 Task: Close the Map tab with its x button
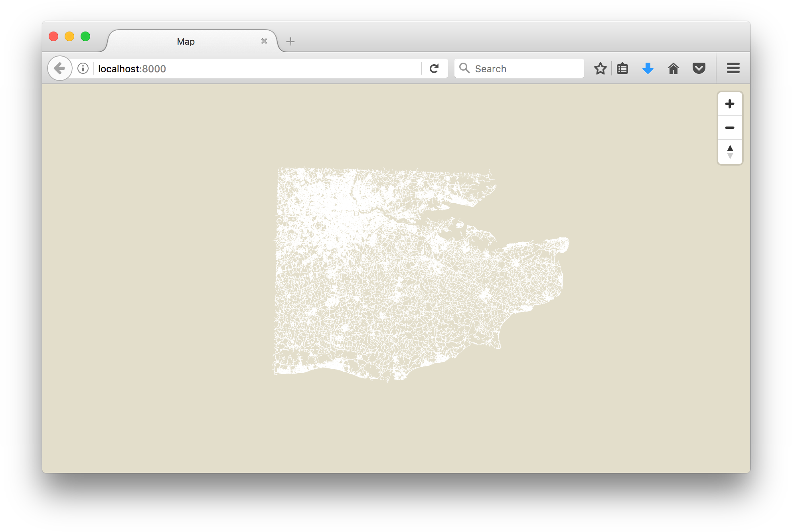(x=264, y=41)
